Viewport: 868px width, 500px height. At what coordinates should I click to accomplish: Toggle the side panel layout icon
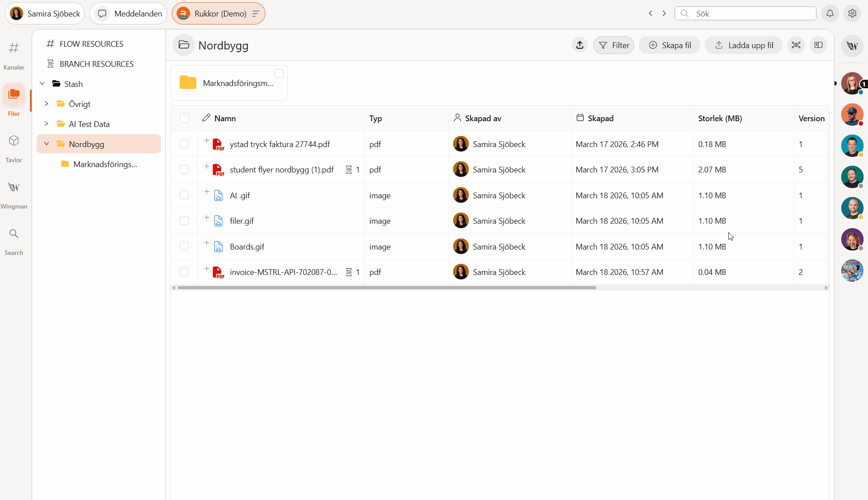coord(818,45)
